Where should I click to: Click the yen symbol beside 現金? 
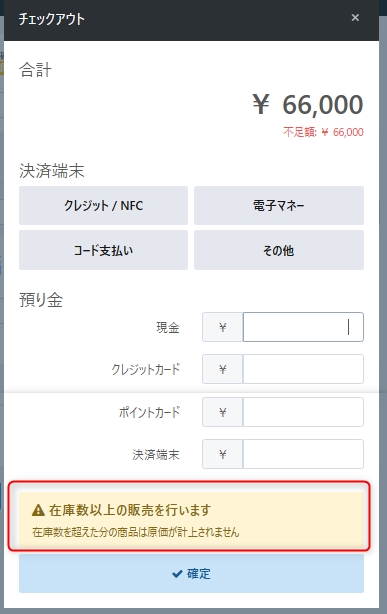tap(222, 327)
